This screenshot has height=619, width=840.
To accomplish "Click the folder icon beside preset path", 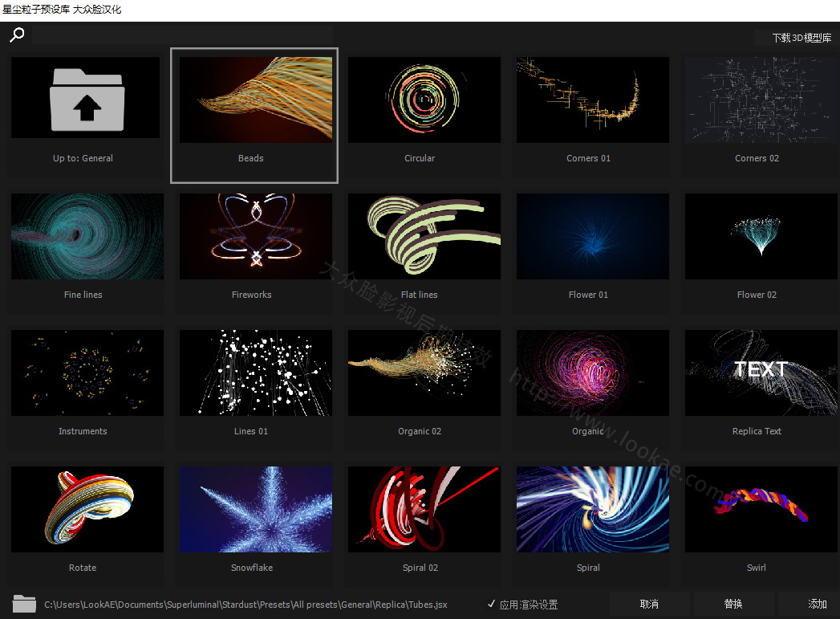I will [25, 604].
